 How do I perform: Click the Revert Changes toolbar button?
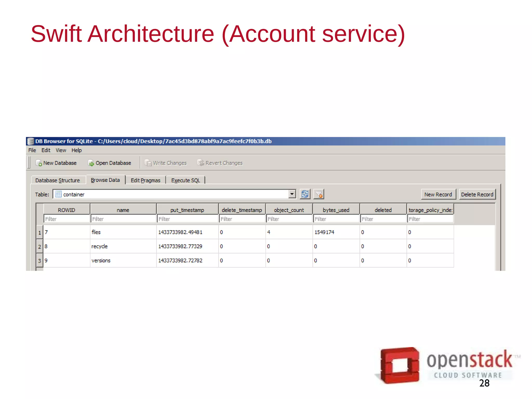point(220,163)
